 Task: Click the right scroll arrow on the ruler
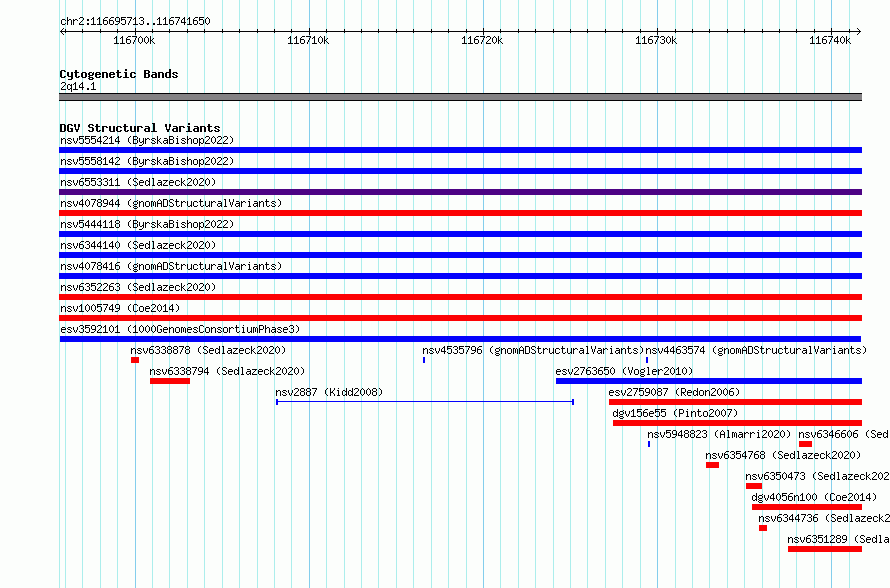tap(859, 32)
